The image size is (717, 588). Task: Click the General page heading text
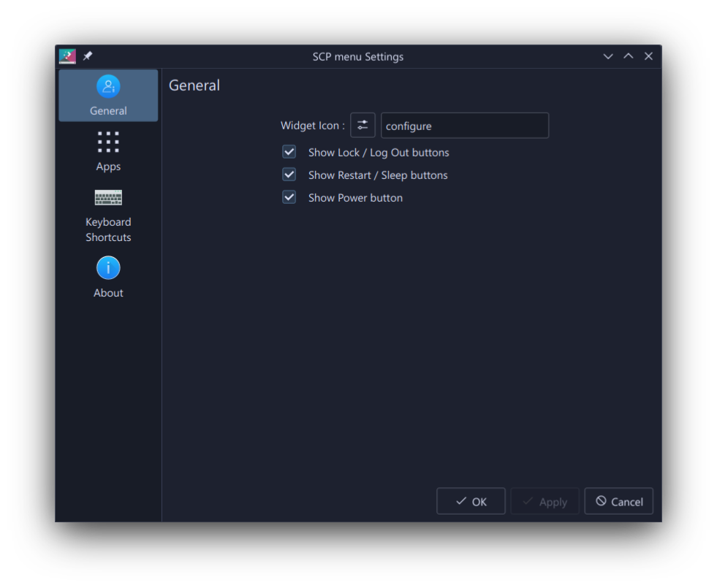pos(194,85)
